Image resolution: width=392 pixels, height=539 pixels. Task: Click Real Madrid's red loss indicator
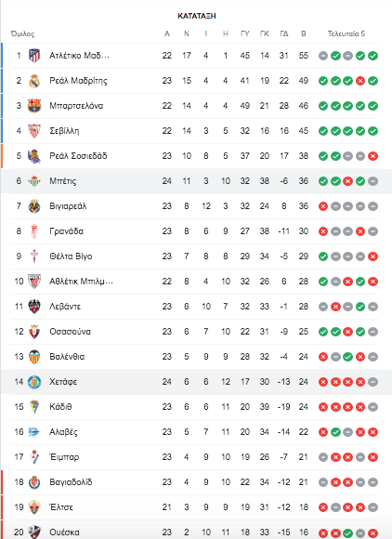tap(360, 81)
